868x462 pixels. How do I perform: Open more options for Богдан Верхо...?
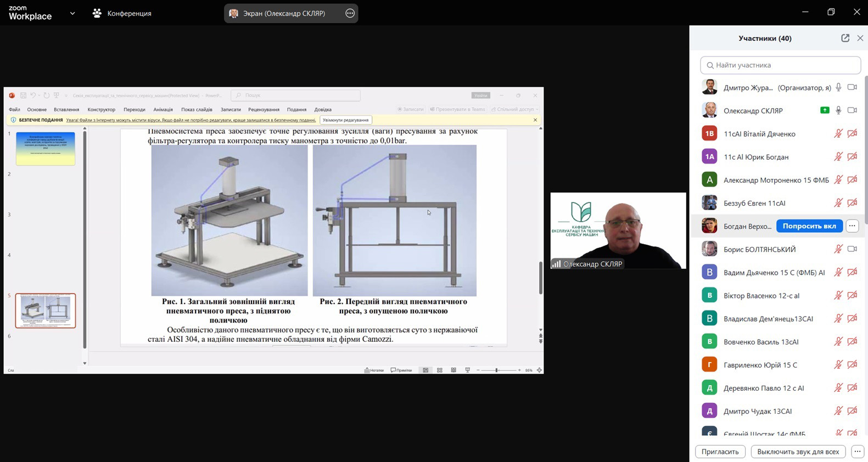[852, 226]
